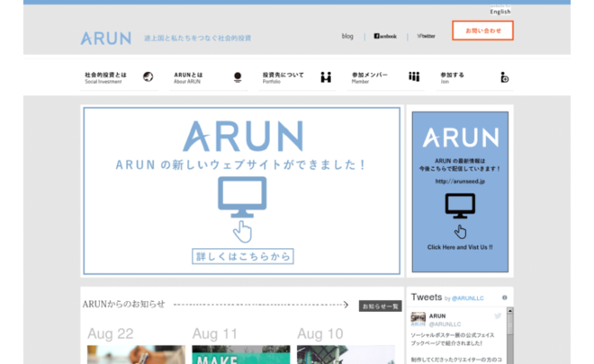Open the お知らせ一覧 news list button
This screenshot has height=364, width=594.
[380, 306]
